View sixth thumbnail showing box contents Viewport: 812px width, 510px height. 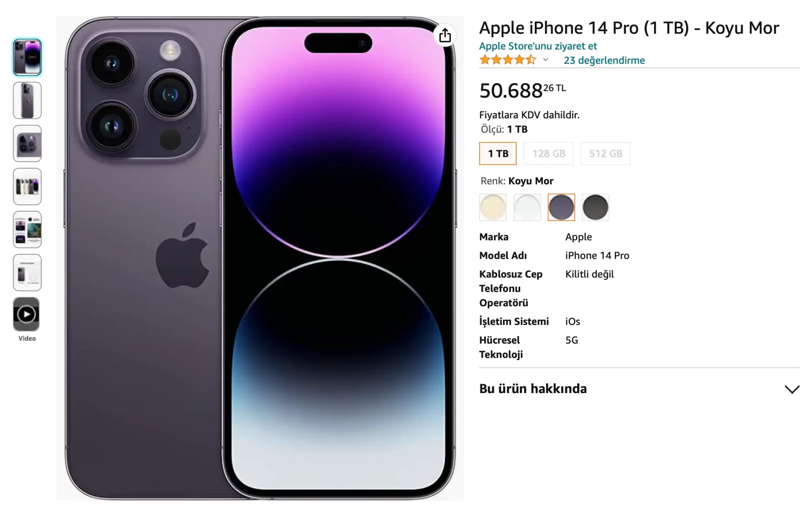click(27, 273)
